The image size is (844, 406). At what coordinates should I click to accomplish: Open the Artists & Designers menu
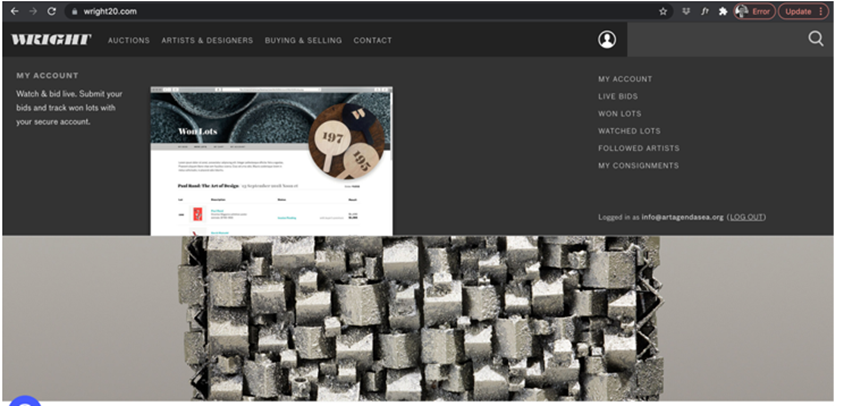click(x=207, y=41)
